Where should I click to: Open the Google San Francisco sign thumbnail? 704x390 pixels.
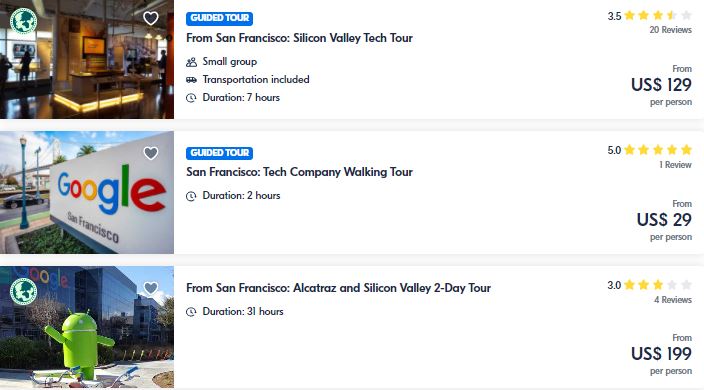tap(87, 193)
